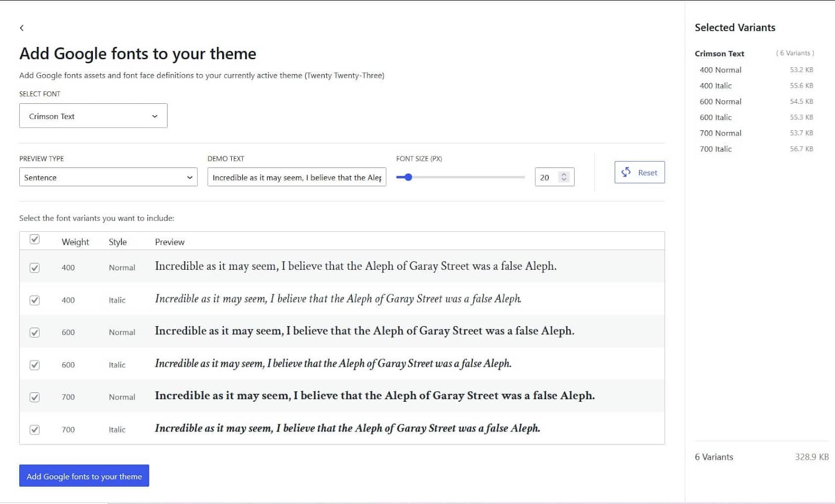Click the 600 Italic preview sentence

[x=333, y=363]
